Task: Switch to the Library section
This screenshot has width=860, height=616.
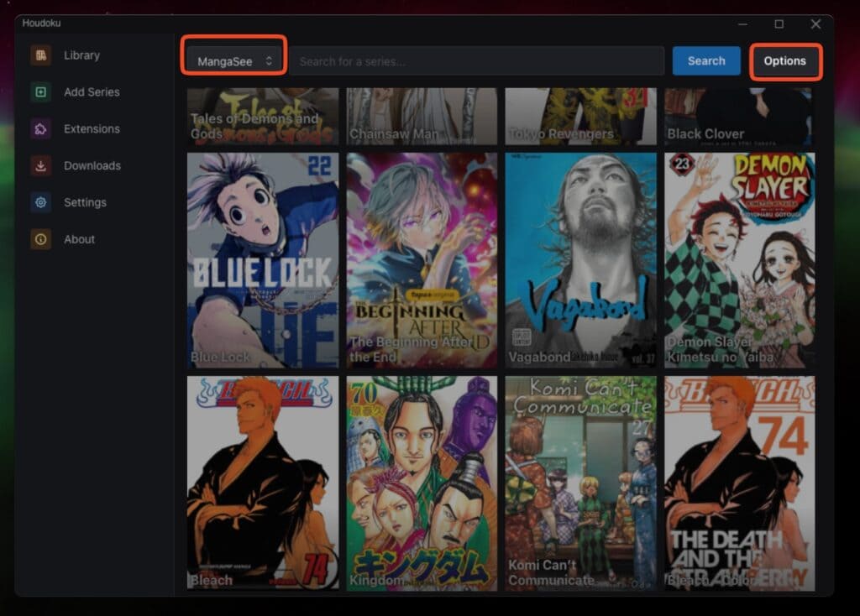Action: coord(80,55)
